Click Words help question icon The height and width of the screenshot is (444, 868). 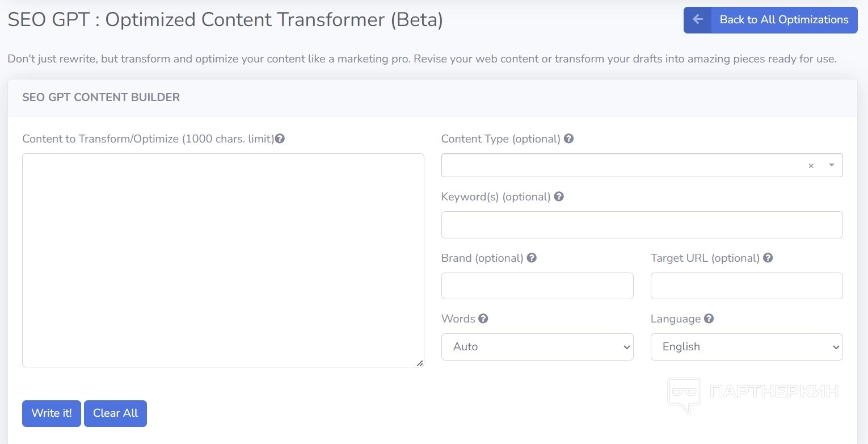click(x=483, y=319)
